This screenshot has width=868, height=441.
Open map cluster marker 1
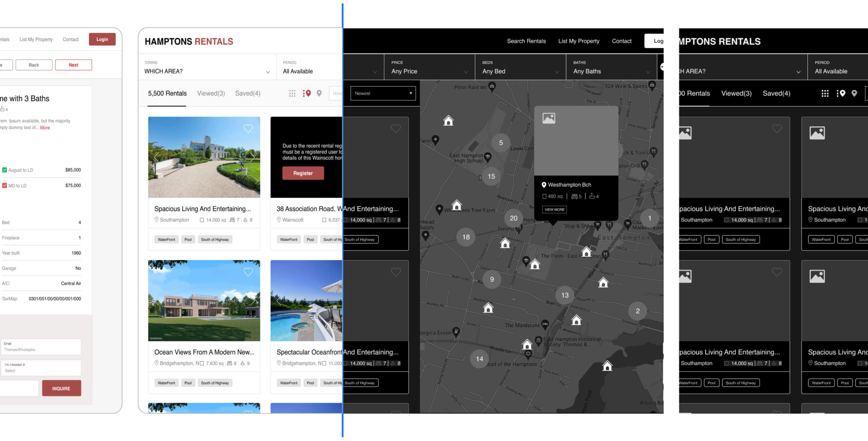pyautogui.click(x=650, y=218)
